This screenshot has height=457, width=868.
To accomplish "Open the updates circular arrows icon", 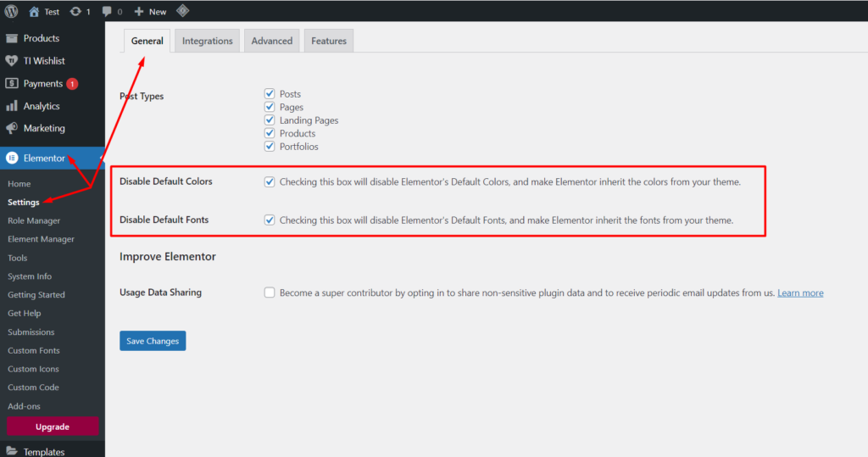I will [76, 12].
